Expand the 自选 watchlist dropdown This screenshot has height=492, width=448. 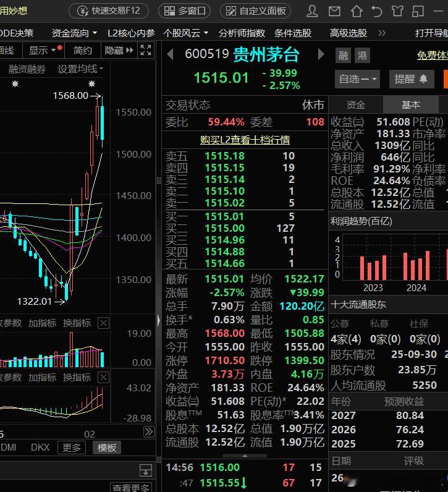click(x=357, y=78)
